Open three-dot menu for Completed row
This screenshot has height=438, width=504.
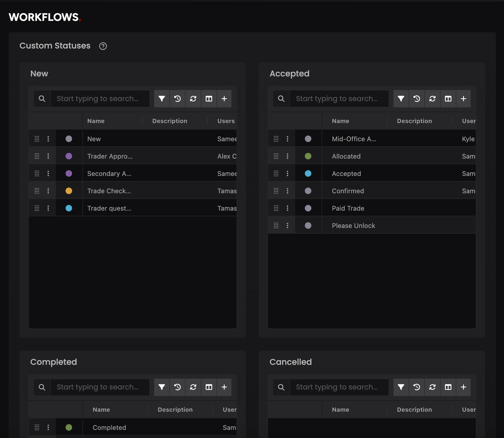[48, 427]
